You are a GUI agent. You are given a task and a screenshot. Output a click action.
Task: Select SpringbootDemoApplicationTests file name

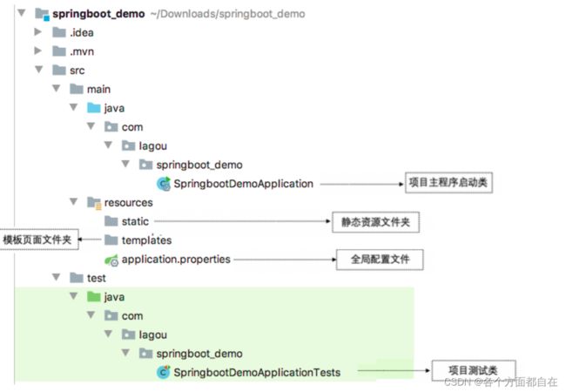click(257, 373)
